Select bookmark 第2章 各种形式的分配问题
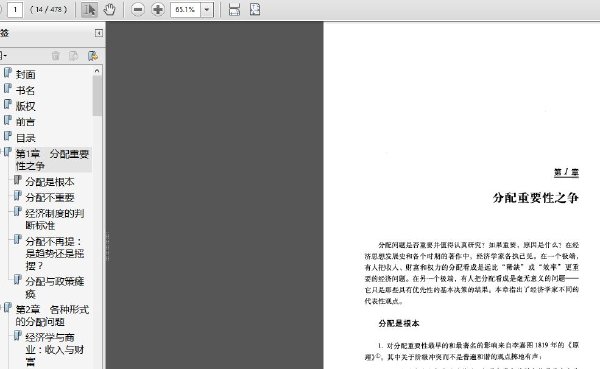This screenshot has height=369, width=600. pos(52,315)
